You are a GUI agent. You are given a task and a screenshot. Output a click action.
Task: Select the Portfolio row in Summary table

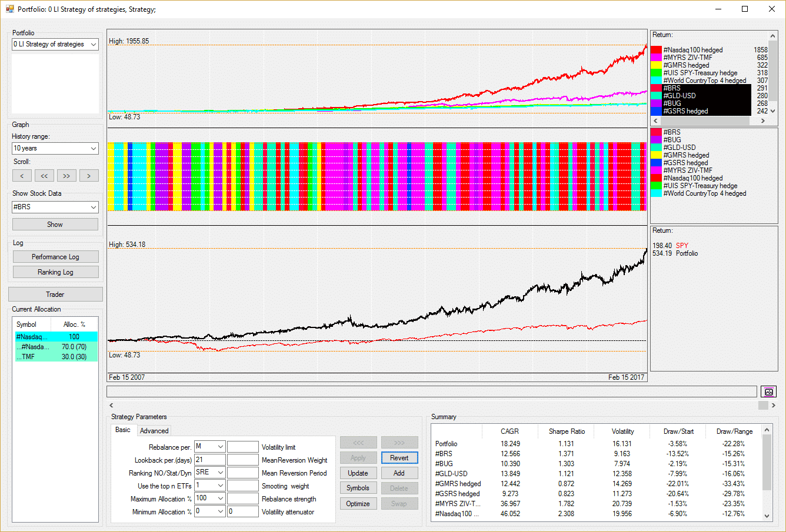(596, 444)
